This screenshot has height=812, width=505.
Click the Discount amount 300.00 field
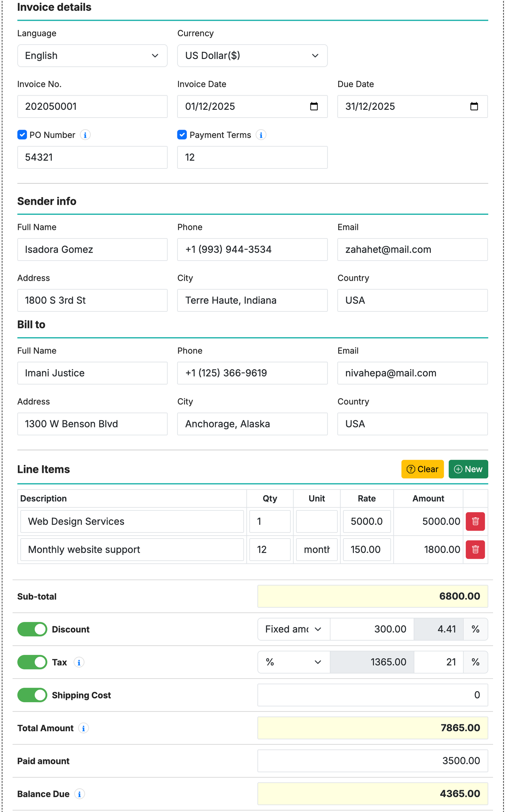(x=372, y=629)
